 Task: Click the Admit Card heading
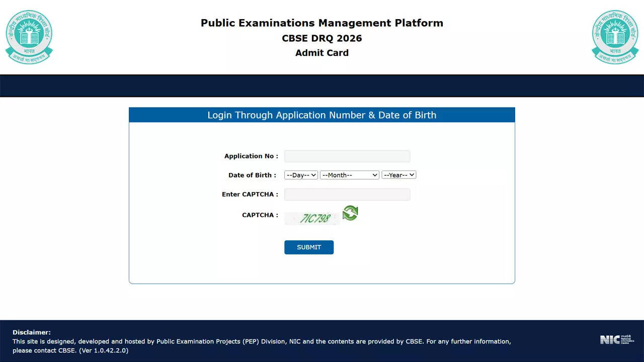[321, 53]
